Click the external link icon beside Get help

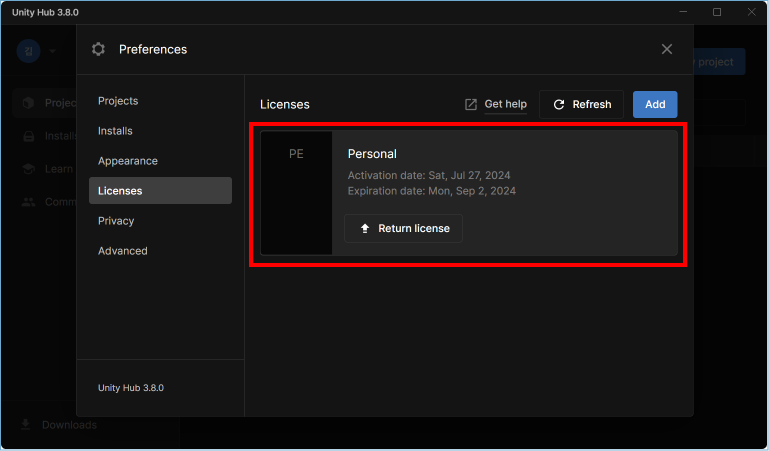click(470, 104)
